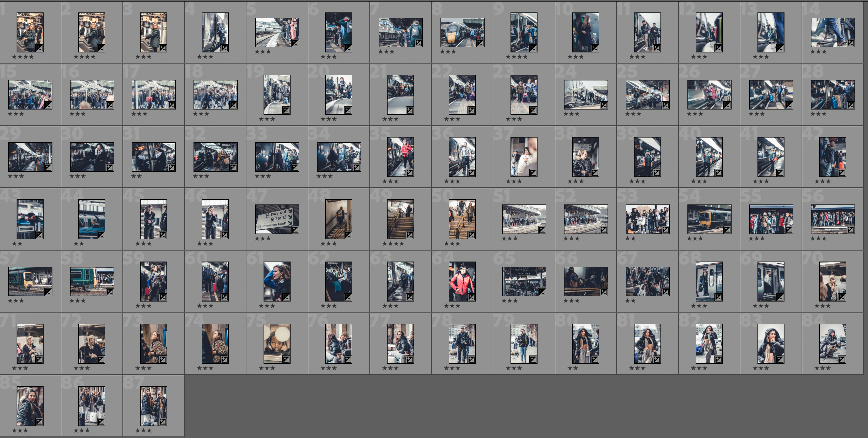Select photo 37 woman in white coat

(524, 157)
